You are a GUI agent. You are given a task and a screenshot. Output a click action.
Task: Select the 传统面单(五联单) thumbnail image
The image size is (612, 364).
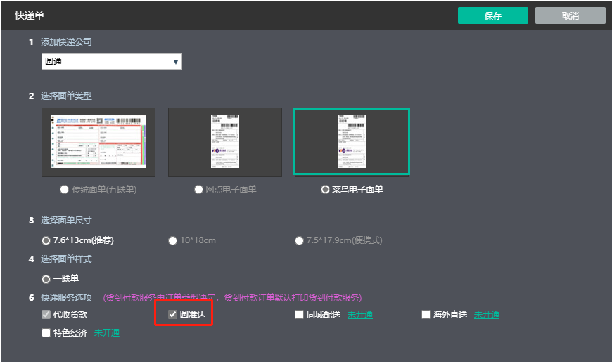pyautogui.click(x=98, y=142)
